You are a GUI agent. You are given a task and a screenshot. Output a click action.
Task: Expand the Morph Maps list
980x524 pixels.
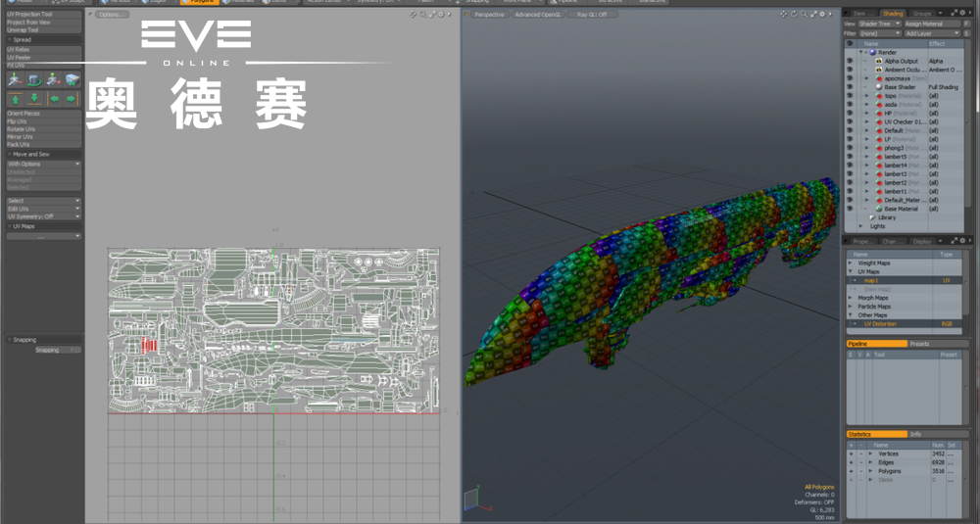point(851,298)
